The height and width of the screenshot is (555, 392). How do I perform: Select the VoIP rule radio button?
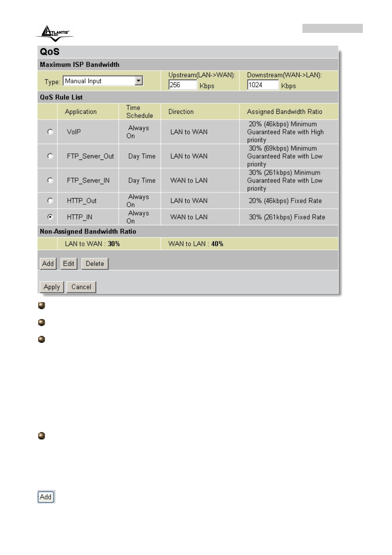tap(50, 132)
